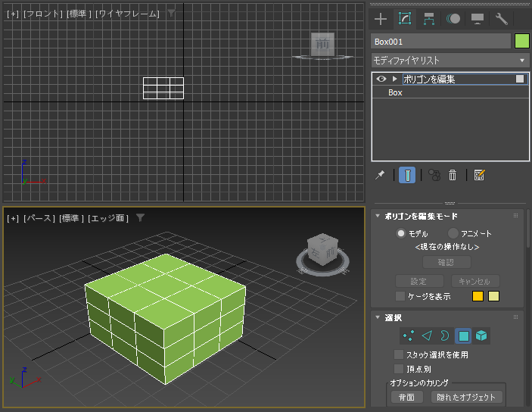Select Polygon sub-object level icon

coord(463,336)
